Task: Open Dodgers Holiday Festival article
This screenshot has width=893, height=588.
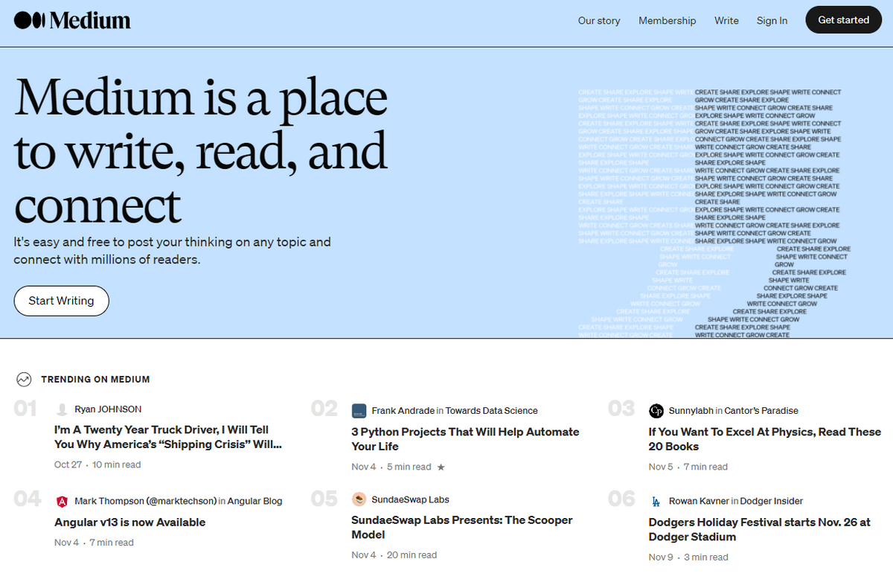Action: pos(759,529)
